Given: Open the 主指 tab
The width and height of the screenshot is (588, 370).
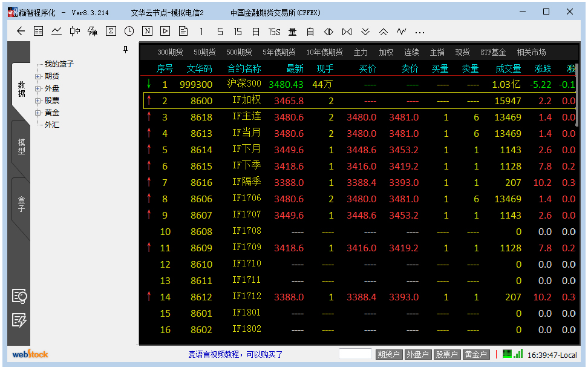Looking at the screenshot, I should point(437,52).
